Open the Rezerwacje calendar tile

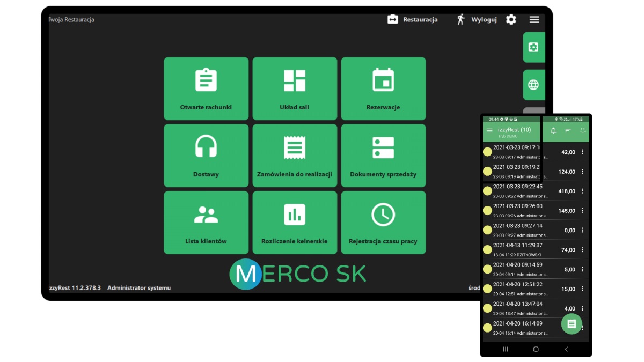(x=383, y=88)
